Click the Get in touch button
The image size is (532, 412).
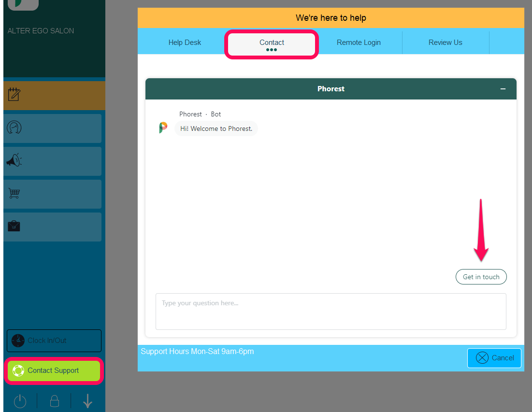pyautogui.click(x=481, y=277)
